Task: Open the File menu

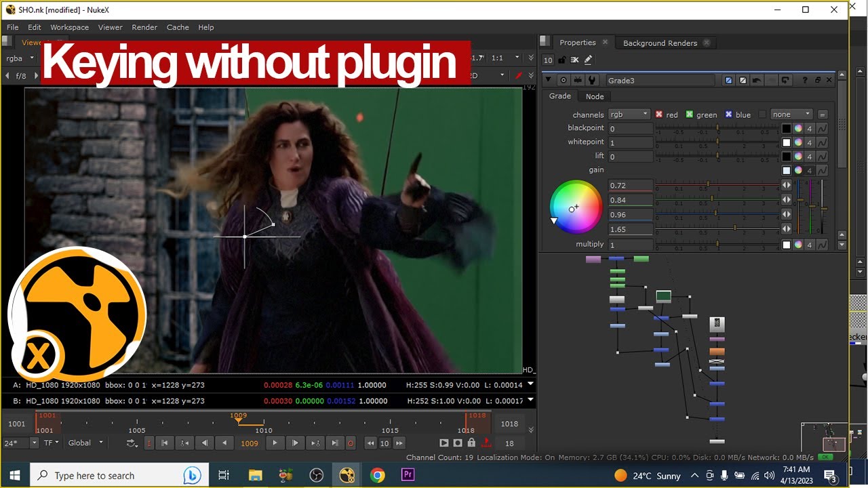Action: [x=13, y=27]
